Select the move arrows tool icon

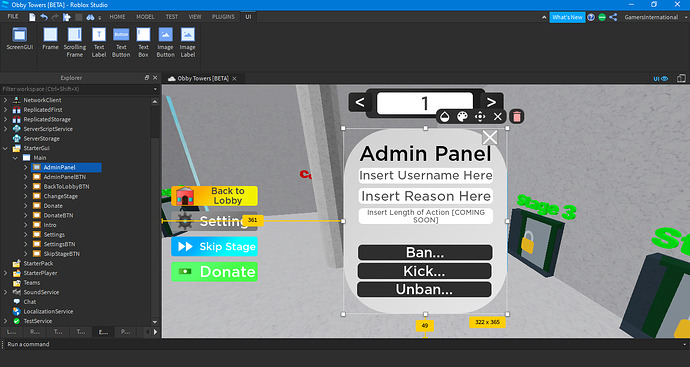tap(480, 117)
